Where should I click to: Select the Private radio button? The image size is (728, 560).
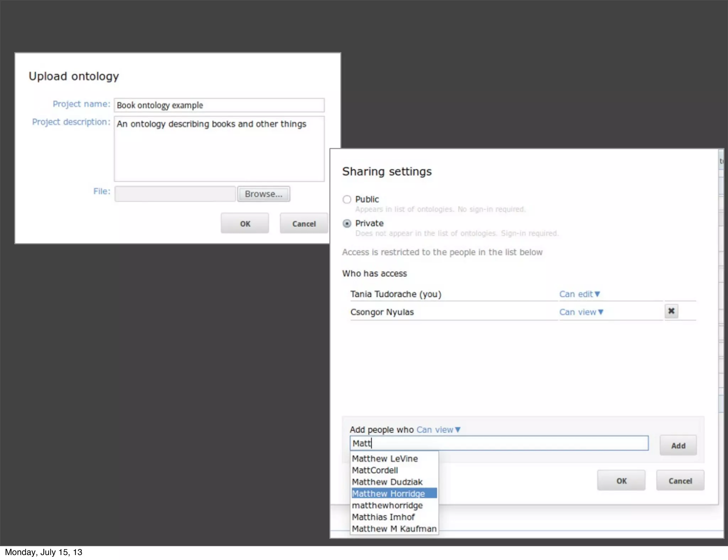(x=347, y=224)
